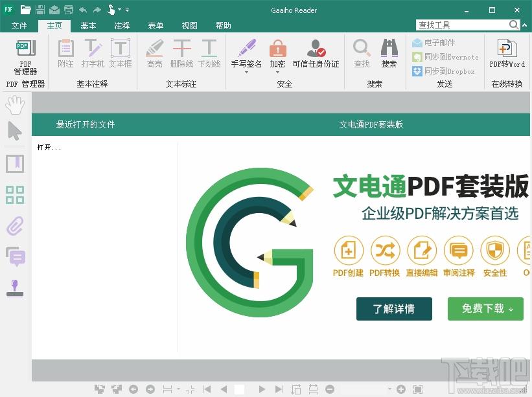
Task: Open the customize quick access toolbar dropdown
Action: [128, 10]
